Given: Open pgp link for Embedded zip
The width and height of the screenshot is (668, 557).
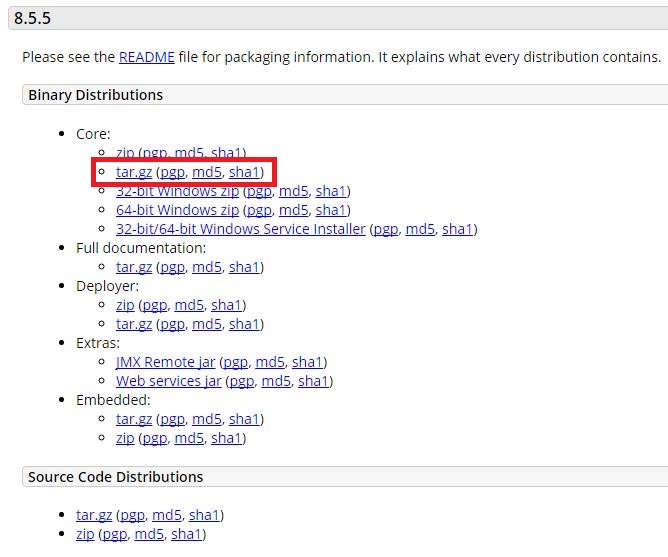Looking at the screenshot, I should point(155,438).
